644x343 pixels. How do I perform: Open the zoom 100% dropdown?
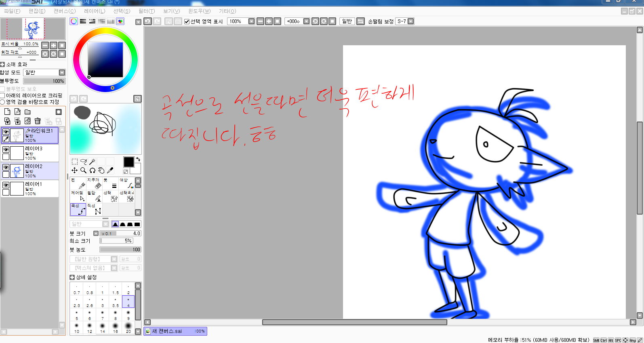251,21
